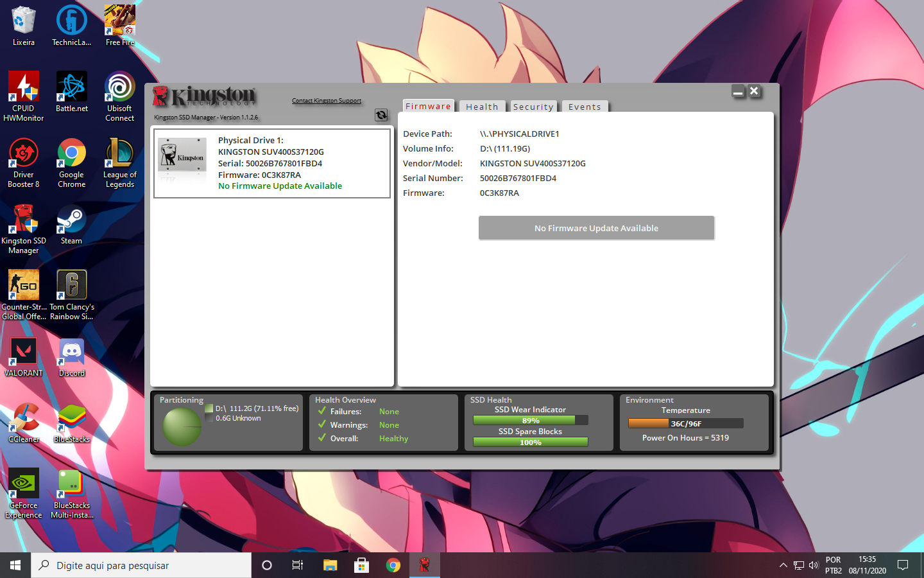
Task: Click the SSD Wear Indicator 89% bar
Action: (x=531, y=421)
